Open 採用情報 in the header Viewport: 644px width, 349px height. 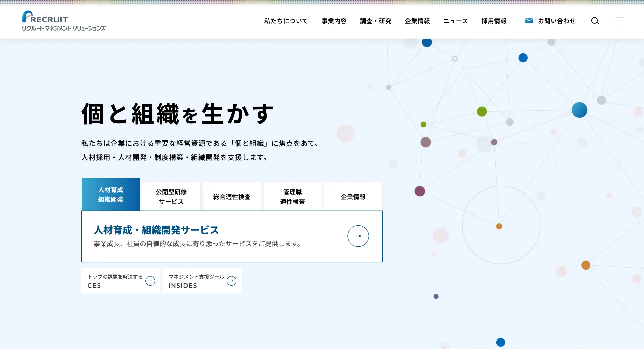494,21
